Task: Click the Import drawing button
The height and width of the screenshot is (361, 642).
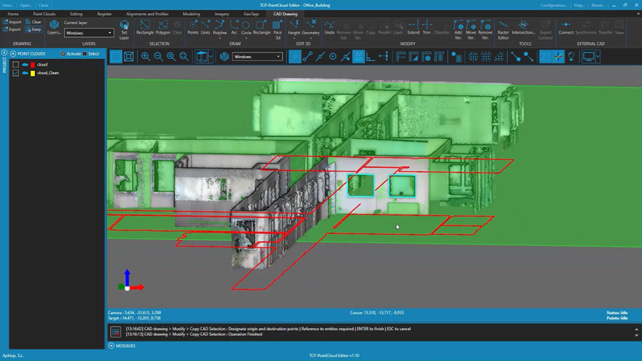Action: (12, 22)
